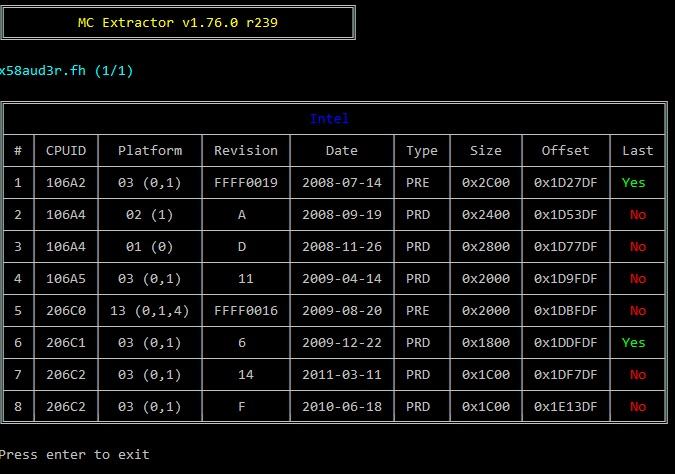Click the MC Extractor v1.76.0 r239 title
The width and height of the screenshot is (675, 474).
coord(178,22)
